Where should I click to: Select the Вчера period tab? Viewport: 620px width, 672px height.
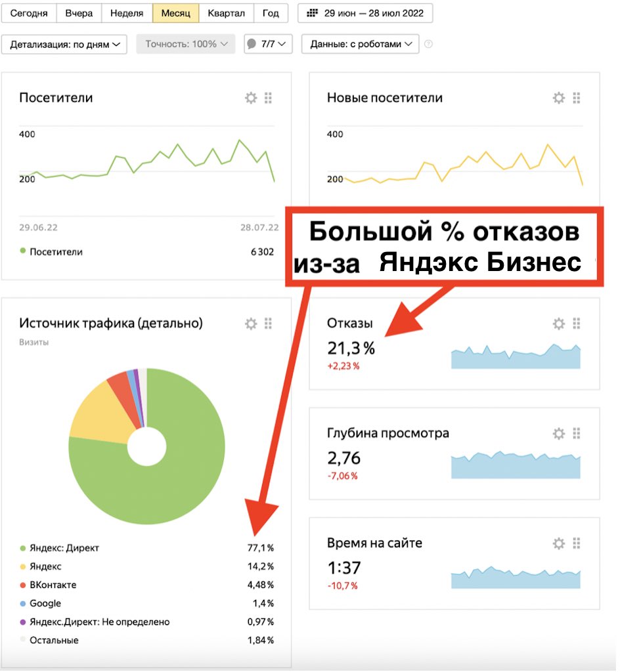tap(79, 13)
